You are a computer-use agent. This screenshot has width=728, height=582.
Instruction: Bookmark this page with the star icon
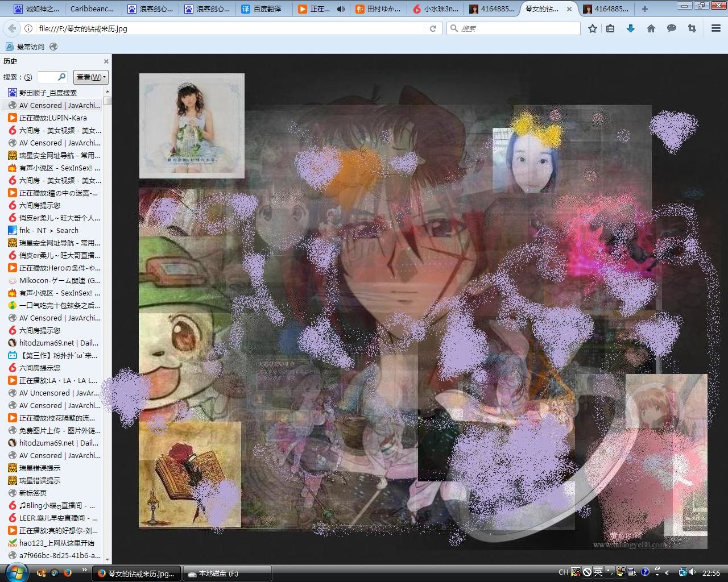pos(592,28)
